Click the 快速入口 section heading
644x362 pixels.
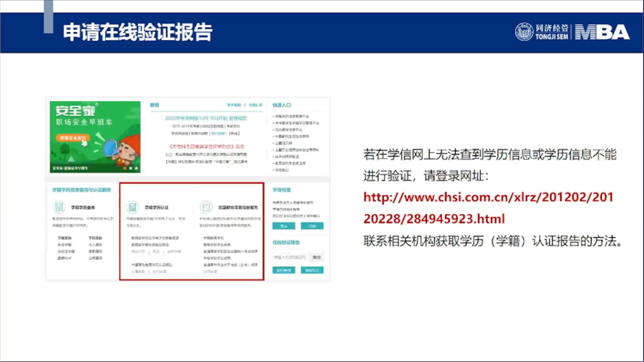(281, 105)
